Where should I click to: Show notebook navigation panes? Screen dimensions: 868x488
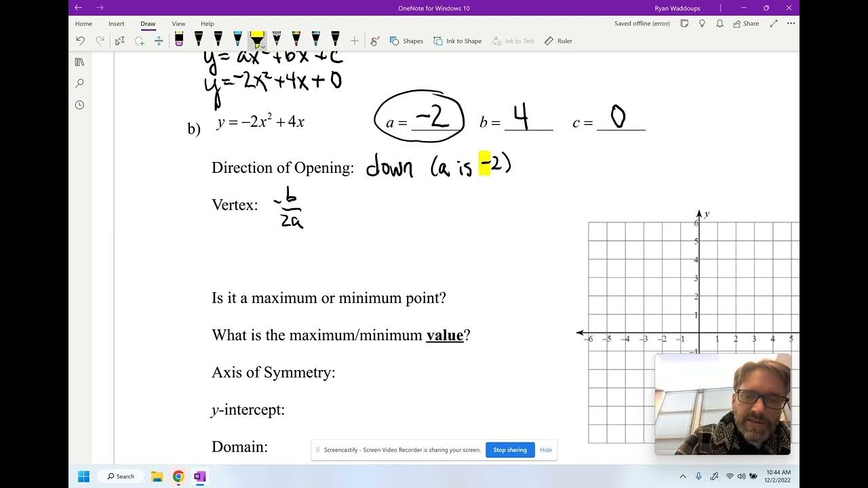[79, 62]
